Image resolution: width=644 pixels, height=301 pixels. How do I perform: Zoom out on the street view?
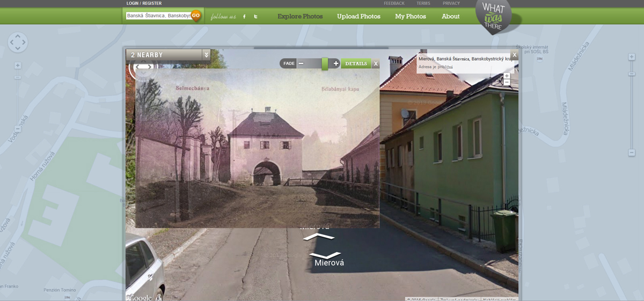[x=507, y=83]
